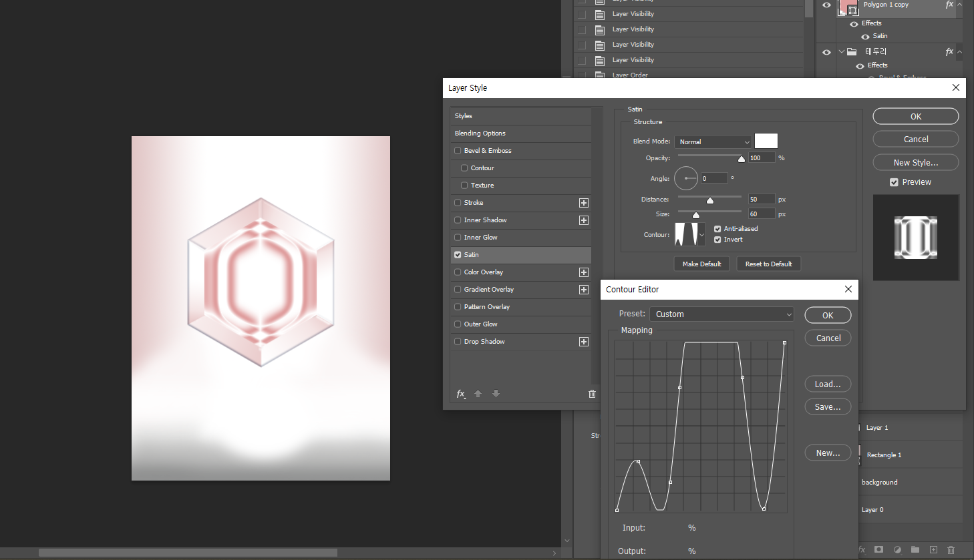The width and height of the screenshot is (974, 560).
Task: Click fx icon on Polygon 1 copy layer
Action: [x=949, y=5]
